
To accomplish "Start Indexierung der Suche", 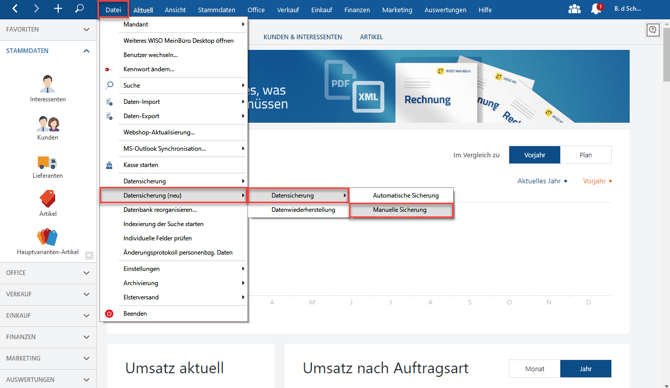I will (174, 224).
